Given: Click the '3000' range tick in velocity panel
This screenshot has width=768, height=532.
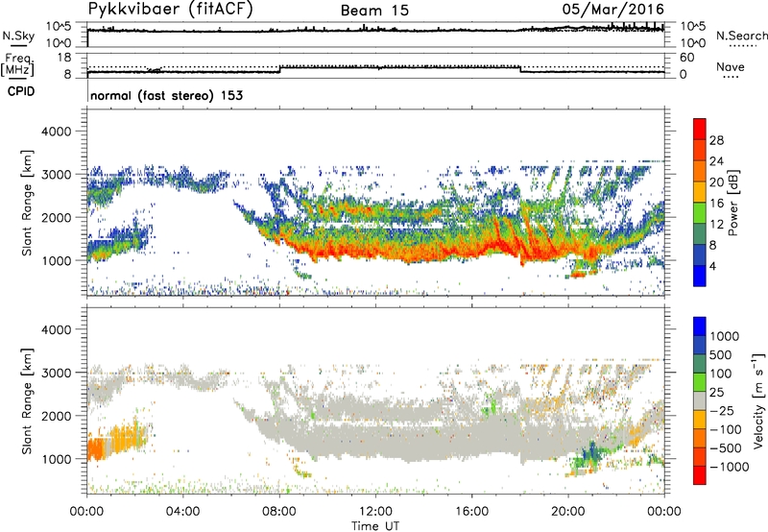Looking at the screenshot, I should (57, 373).
